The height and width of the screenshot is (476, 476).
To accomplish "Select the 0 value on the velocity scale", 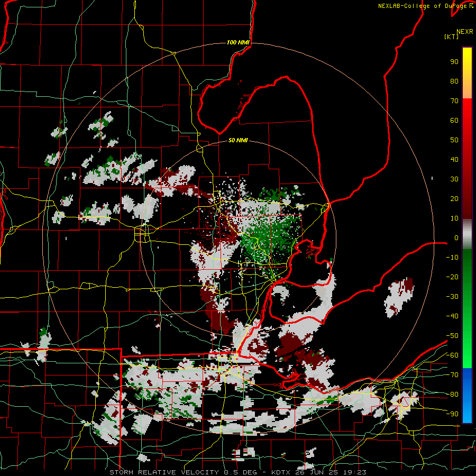I will pyautogui.click(x=456, y=238).
